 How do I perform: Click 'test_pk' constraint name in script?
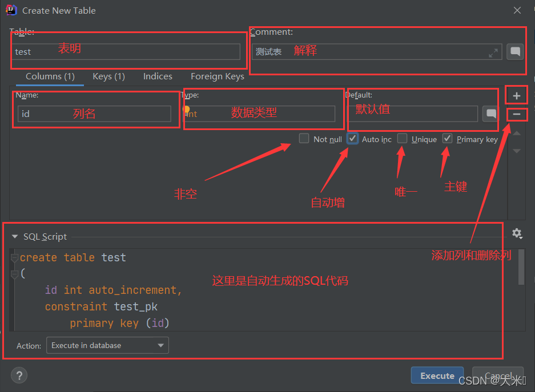(x=135, y=306)
